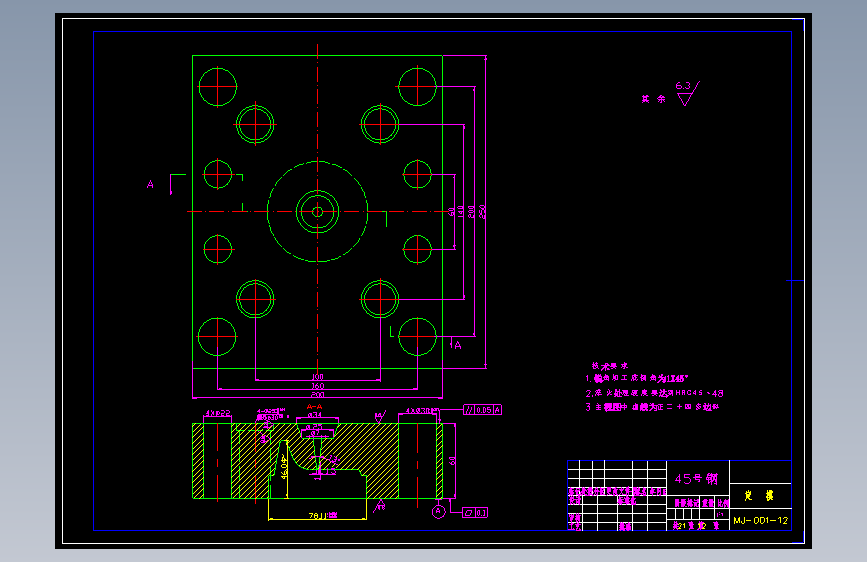
Task: Click the 46.04 yellow vertical dimension
Action: click(x=284, y=467)
